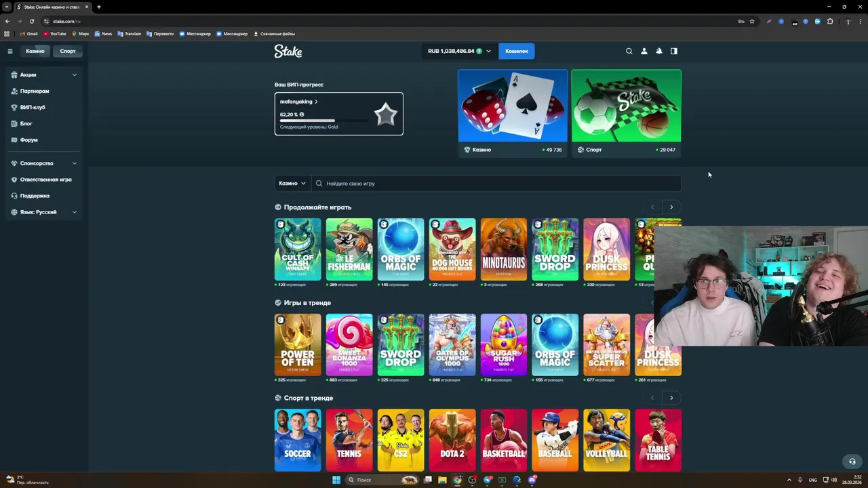Open Sugar Rush 1000 game tile
Screen dimensions: 868x488
[x=504, y=345]
